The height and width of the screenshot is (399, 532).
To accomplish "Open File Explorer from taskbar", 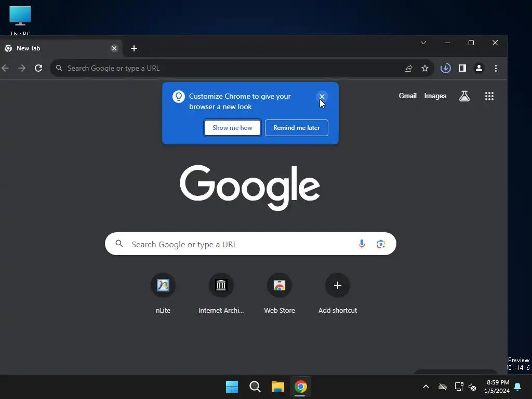I will (278, 387).
